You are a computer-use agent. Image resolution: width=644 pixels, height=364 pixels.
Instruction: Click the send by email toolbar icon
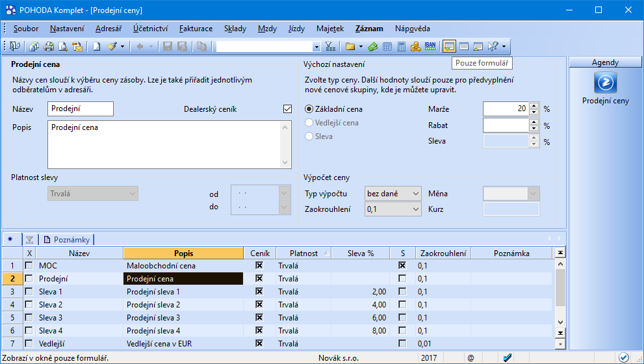(x=77, y=46)
